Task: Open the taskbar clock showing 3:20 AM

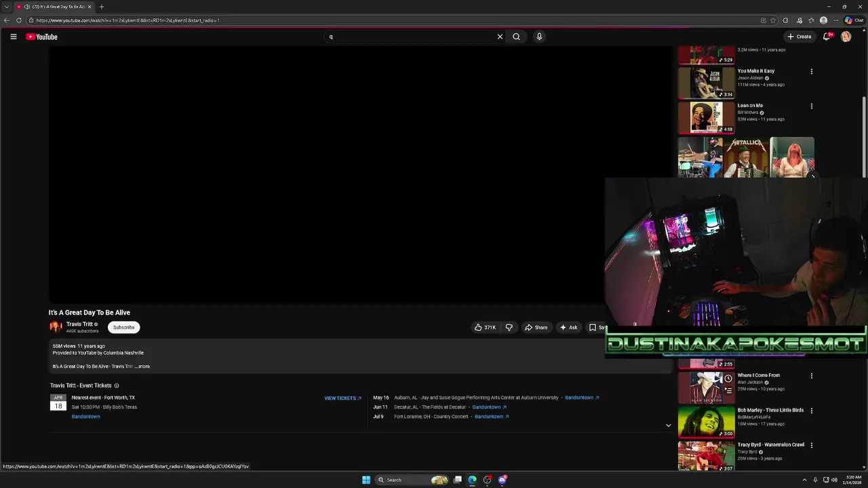Action: tap(852, 480)
